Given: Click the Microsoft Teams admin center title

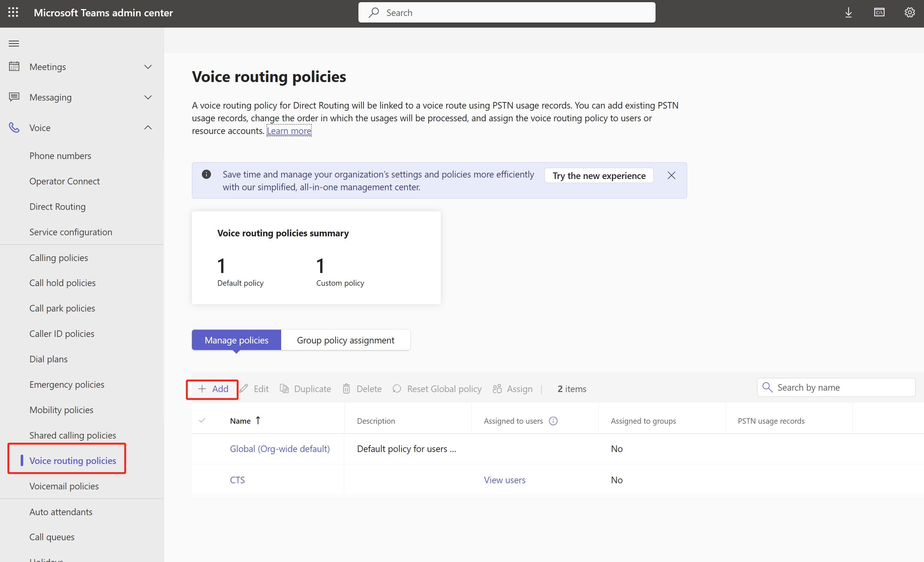Looking at the screenshot, I should [103, 13].
